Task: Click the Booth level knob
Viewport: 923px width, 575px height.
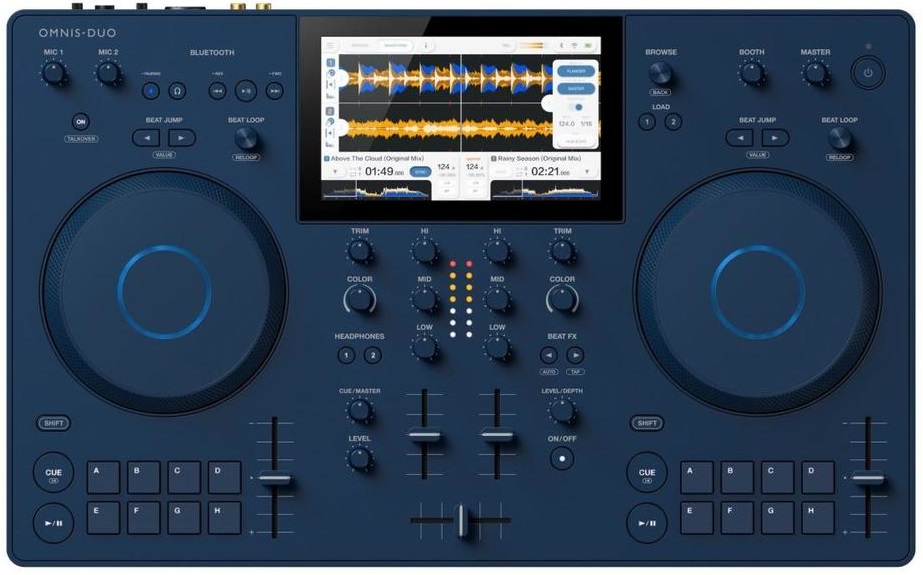Action: pos(752,74)
